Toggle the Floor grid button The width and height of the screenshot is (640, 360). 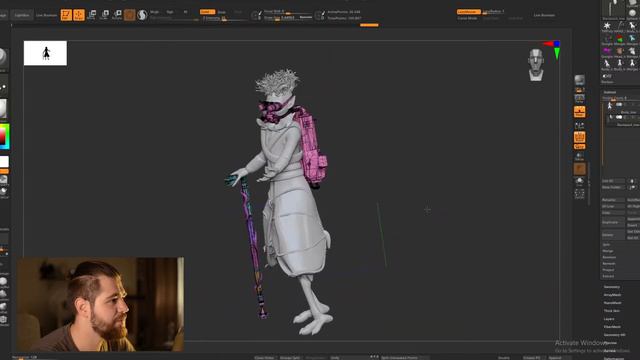580,112
